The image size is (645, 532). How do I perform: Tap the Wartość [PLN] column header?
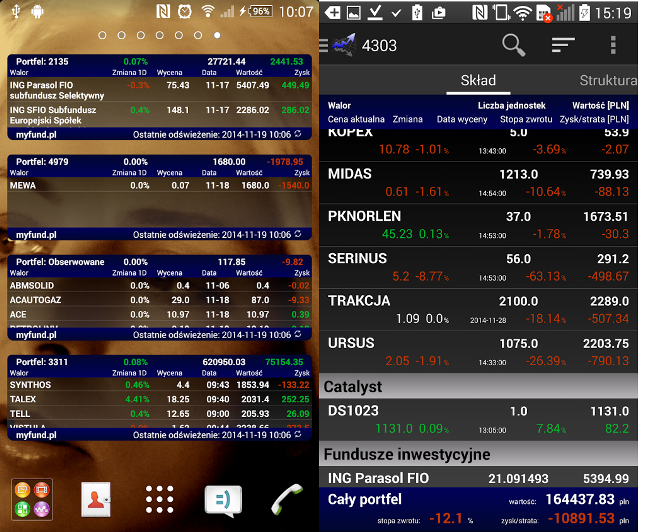[x=601, y=106]
